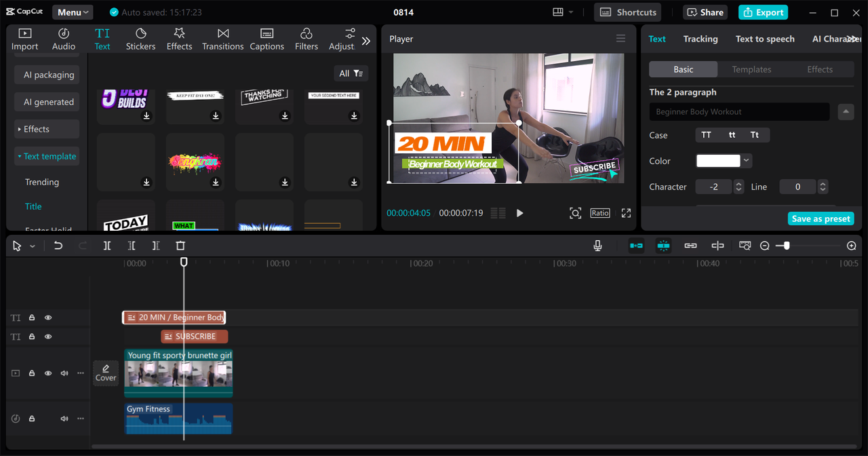This screenshot has height=456, width=868.
Task: Mute the Gym Fitness audio track
Action: click(64, 419)
